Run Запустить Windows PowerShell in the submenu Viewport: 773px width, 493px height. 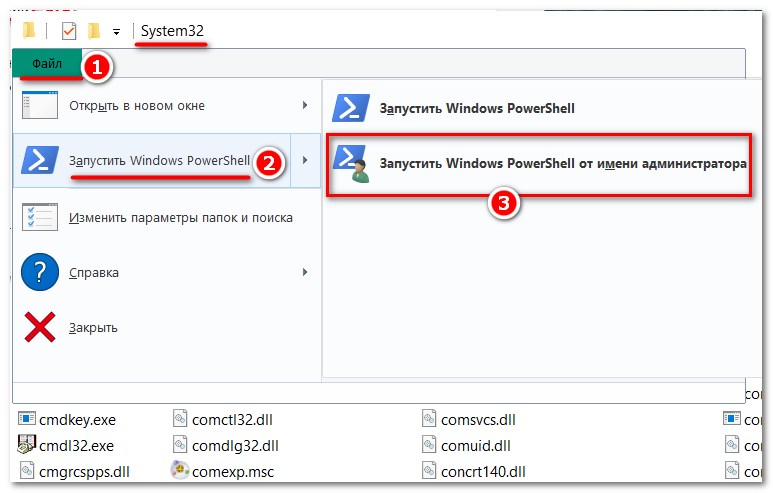tap(540, 108)
